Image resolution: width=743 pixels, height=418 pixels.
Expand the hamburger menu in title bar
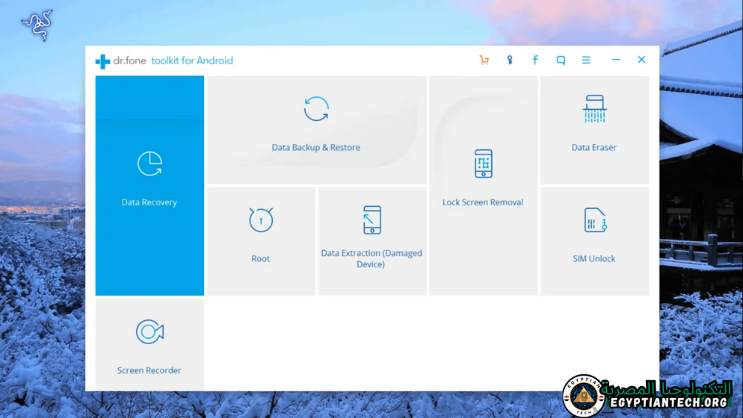[x=586, y=60]
